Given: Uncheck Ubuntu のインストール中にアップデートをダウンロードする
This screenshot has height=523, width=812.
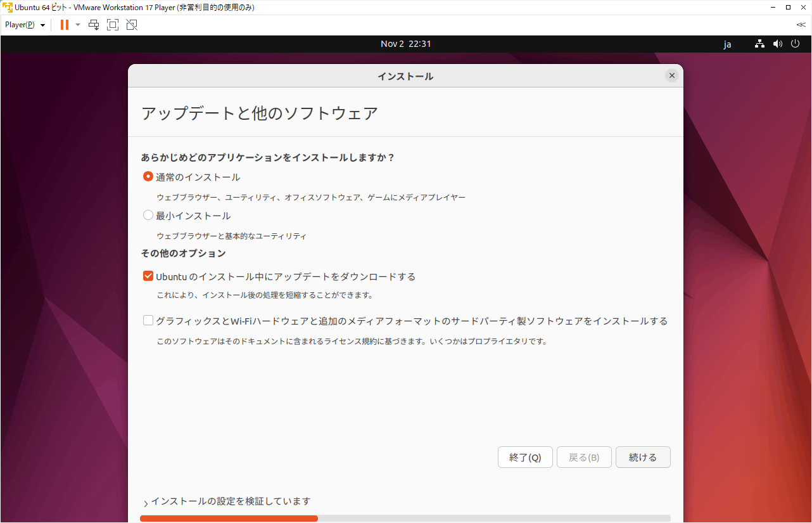Looking at the screenshot, I should [148, 276].
